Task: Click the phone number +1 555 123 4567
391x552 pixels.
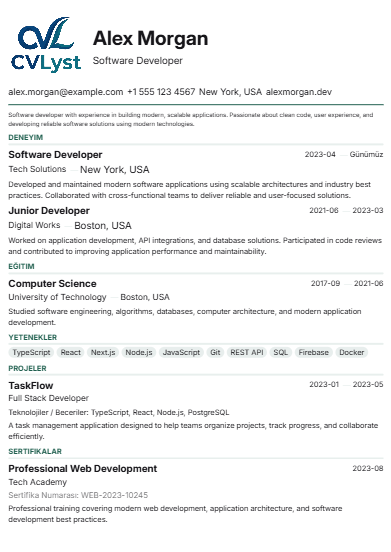Action: click(161, 92)
